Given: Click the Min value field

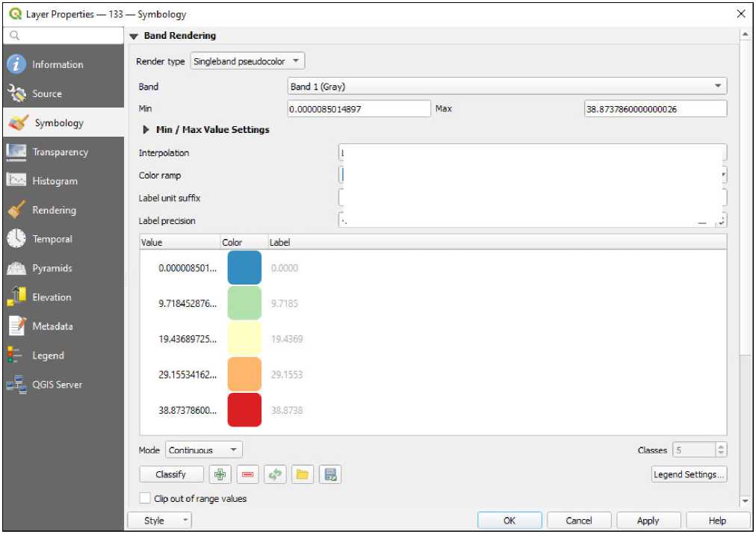Looking at the screenshot, I should click(359, 109).
